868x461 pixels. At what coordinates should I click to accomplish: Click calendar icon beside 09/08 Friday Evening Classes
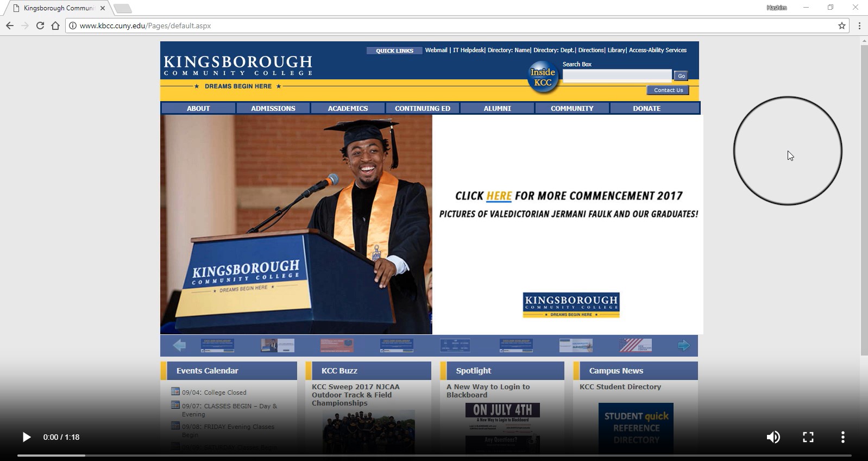pyautogui.click(x=175, y=425)
